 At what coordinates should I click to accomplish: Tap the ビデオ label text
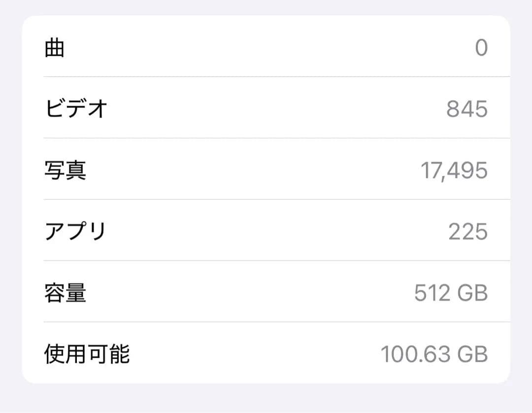tap(71, 109)
